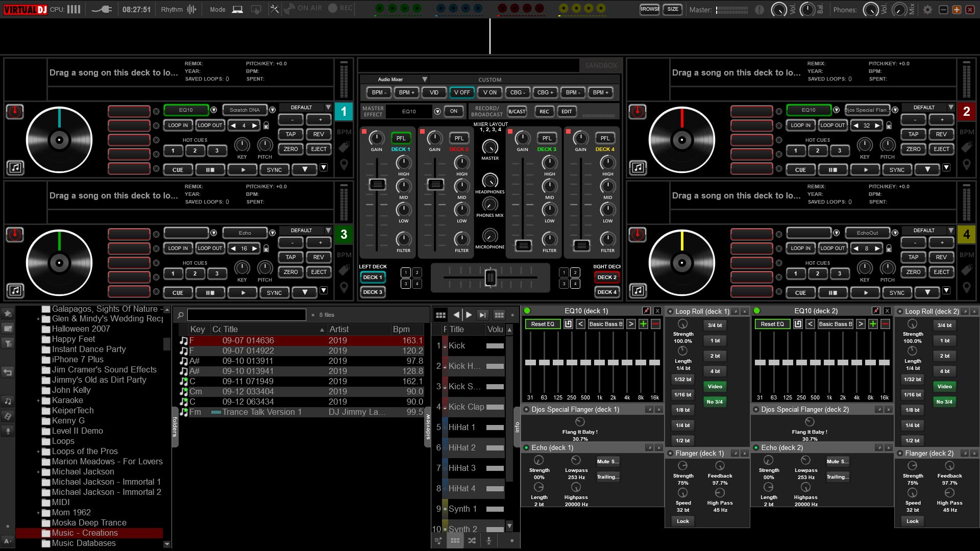The width and height of the screenshot is (980, 551).
Task: Toggle Lock in Flanger (deck 1)
Action: click(x=683, y=521)
